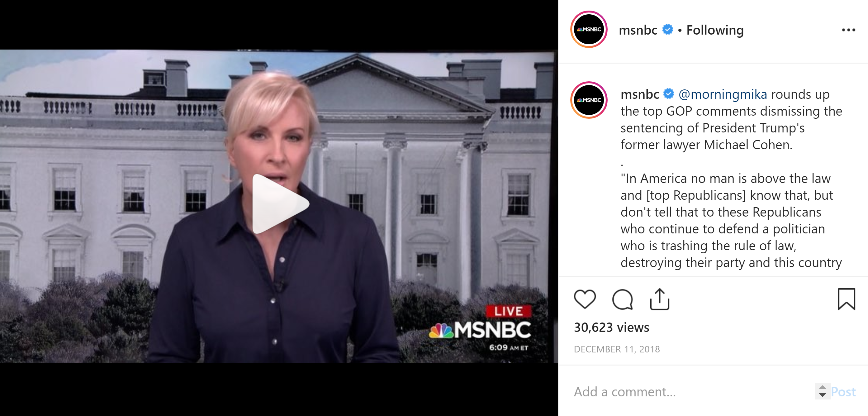Click the MSNBC logo in video overlay
The image size is (868, 416).
click(x=480, y=330)
